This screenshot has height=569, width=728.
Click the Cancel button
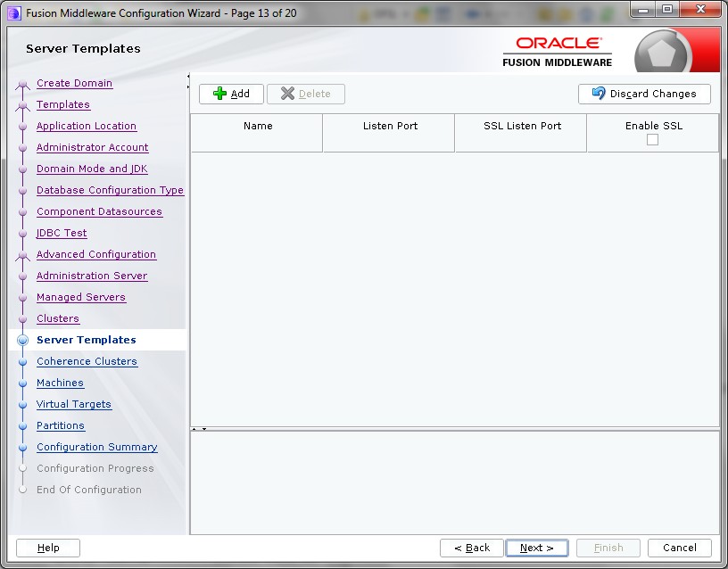tap(680, 548)
